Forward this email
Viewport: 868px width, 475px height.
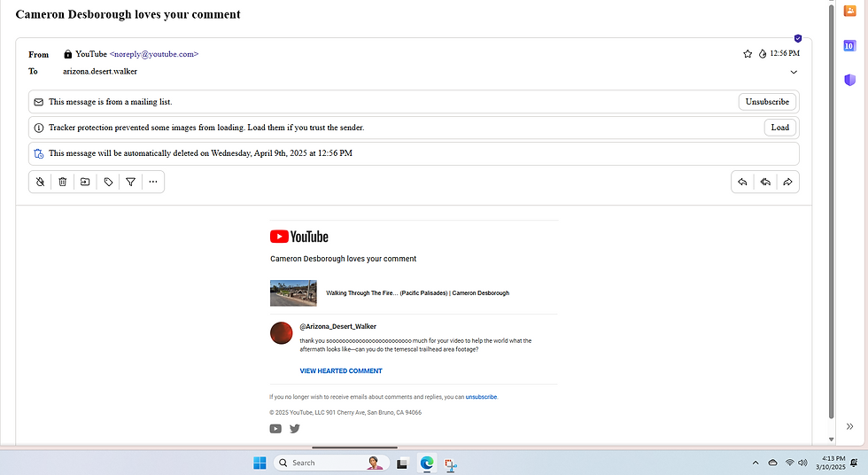787,182
